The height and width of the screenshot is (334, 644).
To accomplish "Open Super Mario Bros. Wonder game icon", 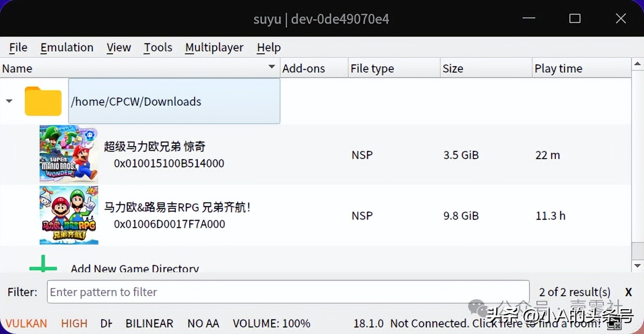I will [68, 154].
